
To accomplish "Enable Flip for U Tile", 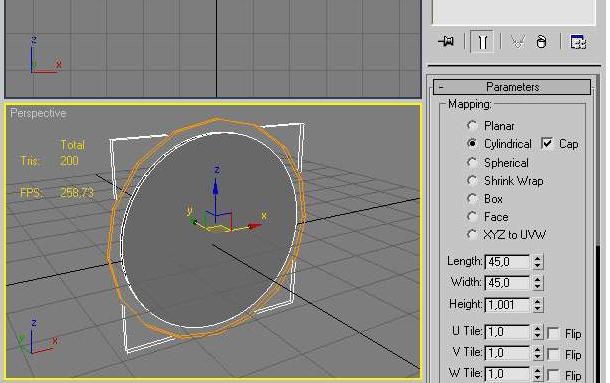I will coord(553,333).
